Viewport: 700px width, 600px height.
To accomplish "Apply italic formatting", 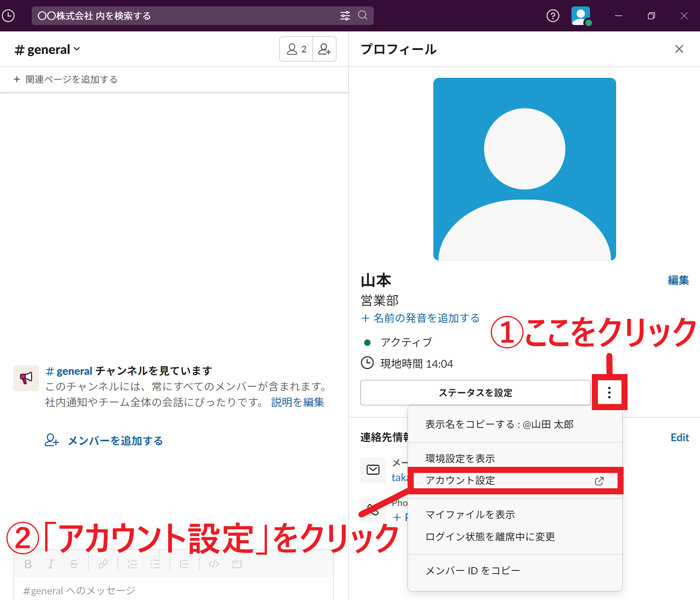I will [x=51, y=564].
